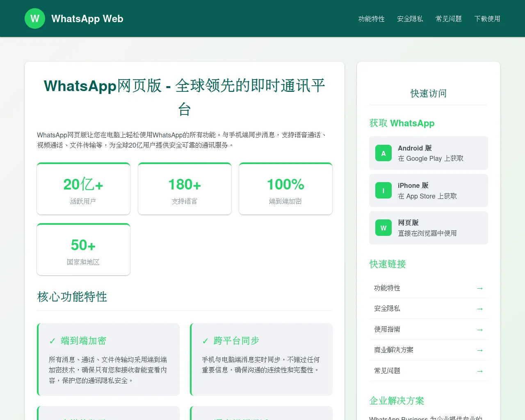Open the Android 版 Google Play card
Image resolution: width=525 pixels, height=420 pixels.
tap(429, 153)
